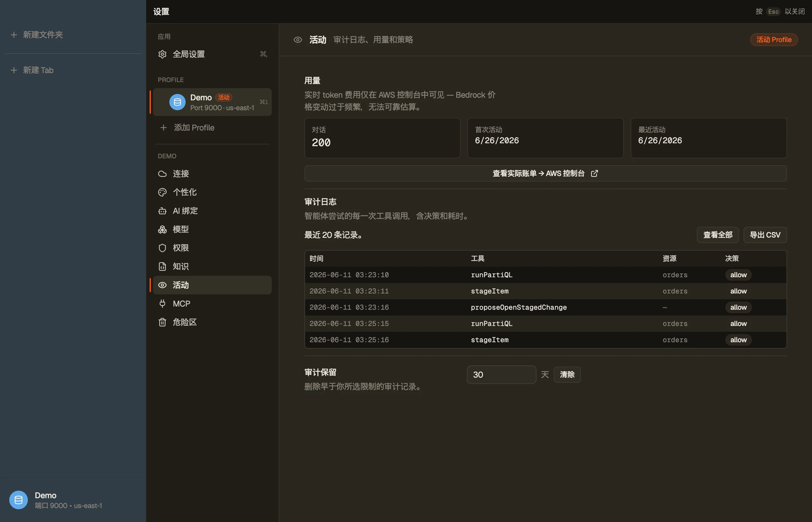Screen dimensions: 812x522
Task: Click the Demo avatar in the bottom-left footer
Action: coord(19,500)
